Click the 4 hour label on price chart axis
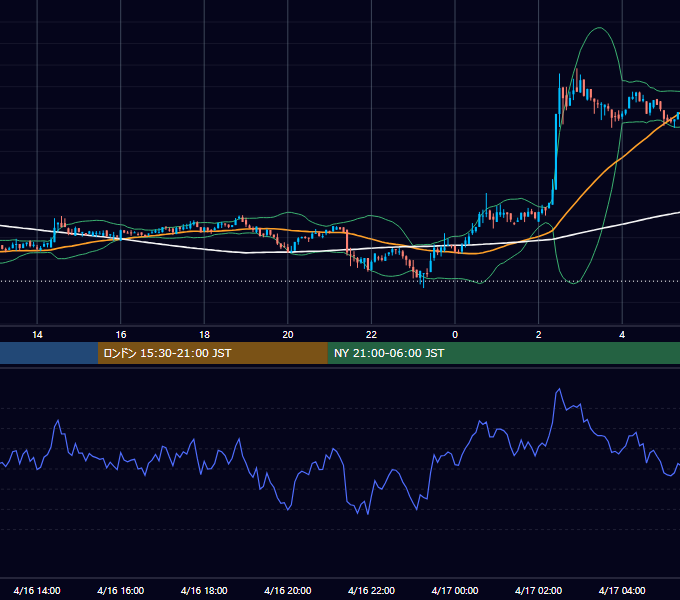The width and height of the screenshot is (680, 600). click(x=622, y=335)
